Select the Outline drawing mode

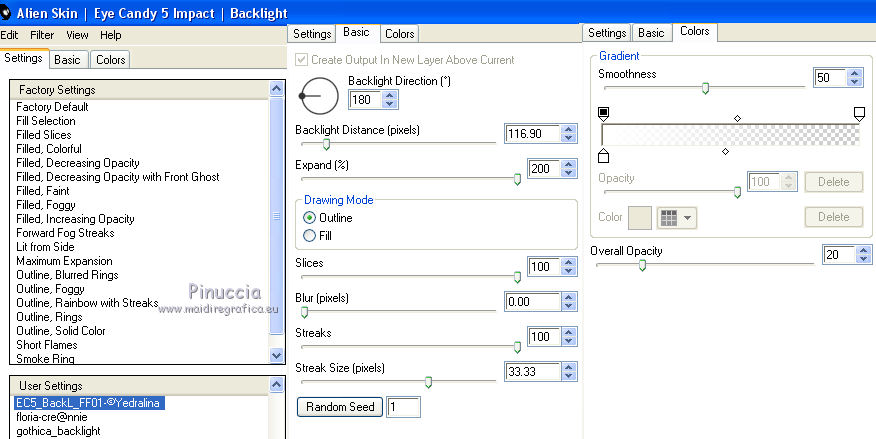(309, 218)
